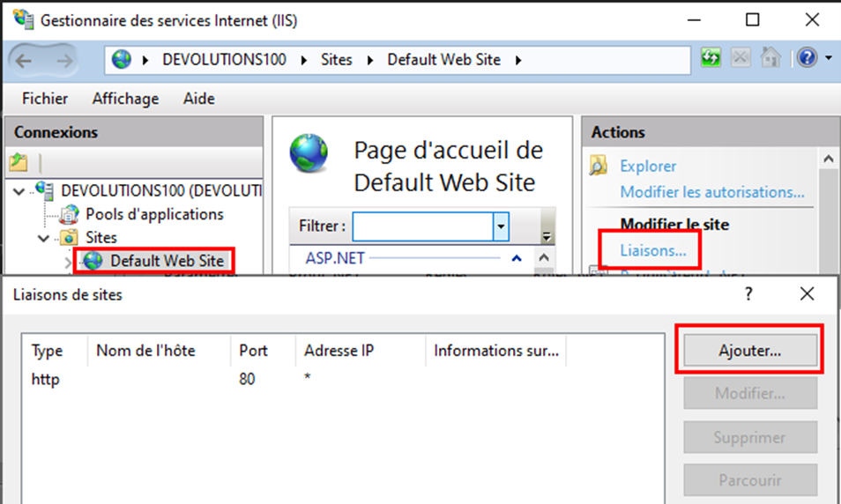This screenshot has width=841, height=504.
Task: Click arrow after DEVOLUTIONS100 in breadcrumb
Action: (x=303, y=60)
